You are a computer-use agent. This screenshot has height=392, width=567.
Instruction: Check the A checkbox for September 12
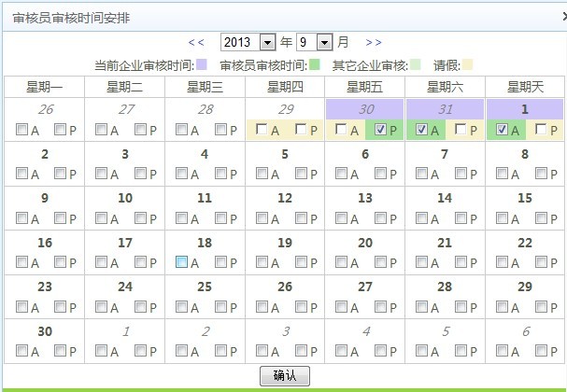(x=262, y=217)
